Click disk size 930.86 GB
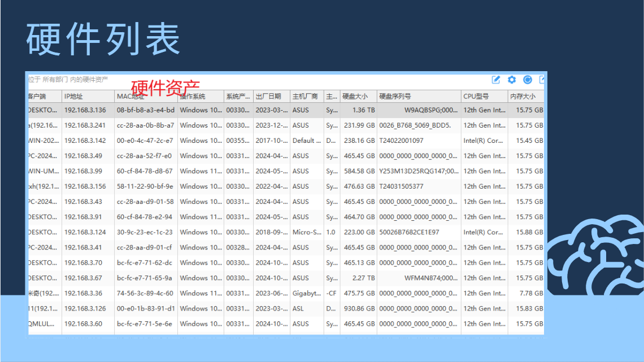Viewport: 644px width, 362px height. click(359, 308)
